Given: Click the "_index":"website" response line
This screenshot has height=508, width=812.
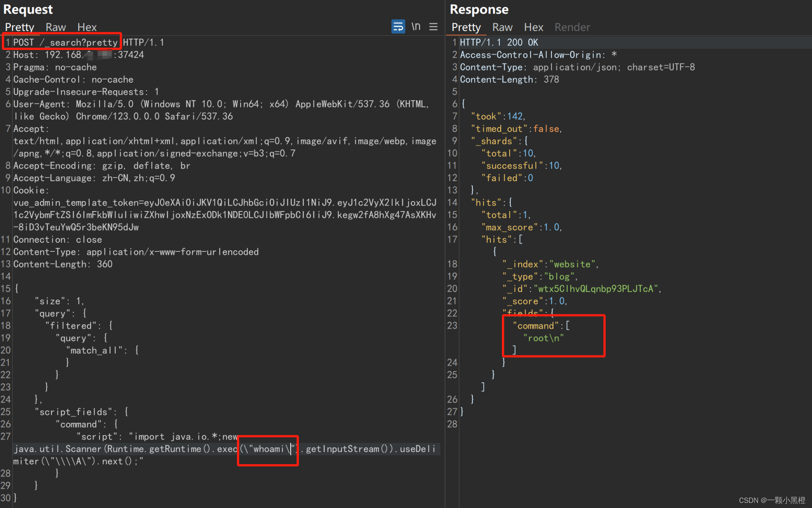Looking at the screenshot, I should [550, 264].
